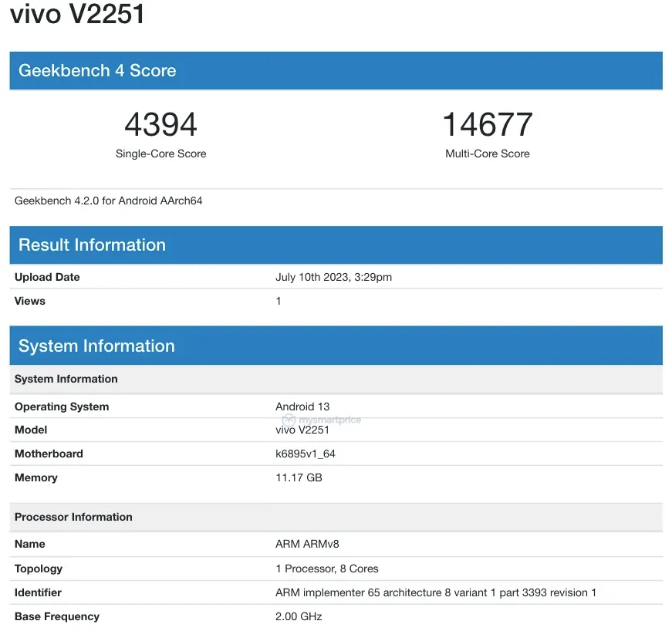Viewport: 672px width, 631px height.
Task: Click the 11.17 GB memory value
Action: pos(299,477)
